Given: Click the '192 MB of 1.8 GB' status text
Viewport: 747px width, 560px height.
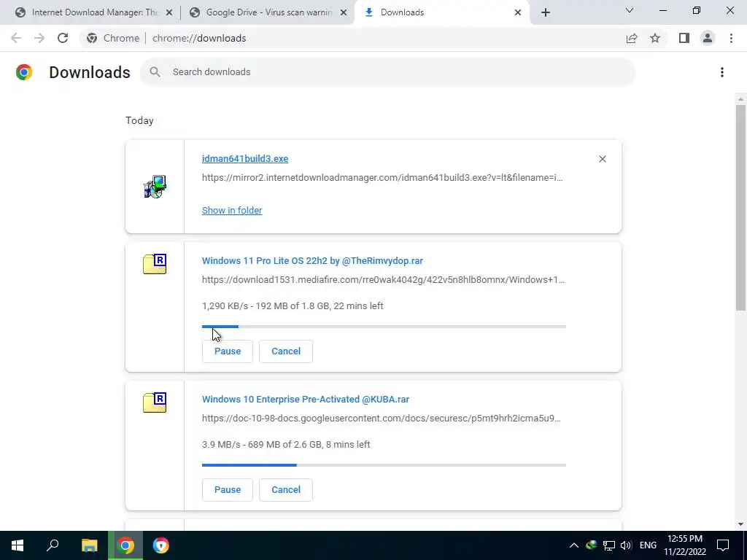Looking at the screenshot, I should [293, 306].
